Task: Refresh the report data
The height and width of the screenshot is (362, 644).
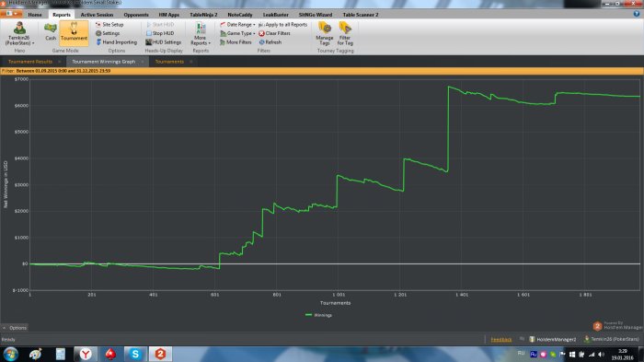Action: [x=270, y=42]
